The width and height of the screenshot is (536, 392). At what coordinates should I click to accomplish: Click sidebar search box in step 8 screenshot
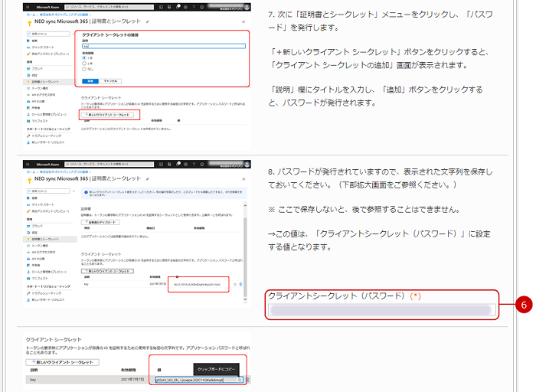[48, 191]
